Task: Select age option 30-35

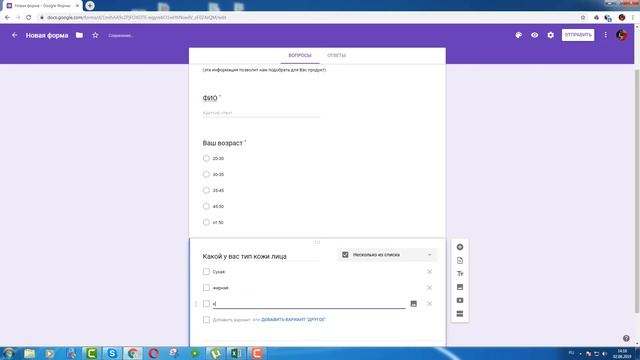Action: click(206, 174)
